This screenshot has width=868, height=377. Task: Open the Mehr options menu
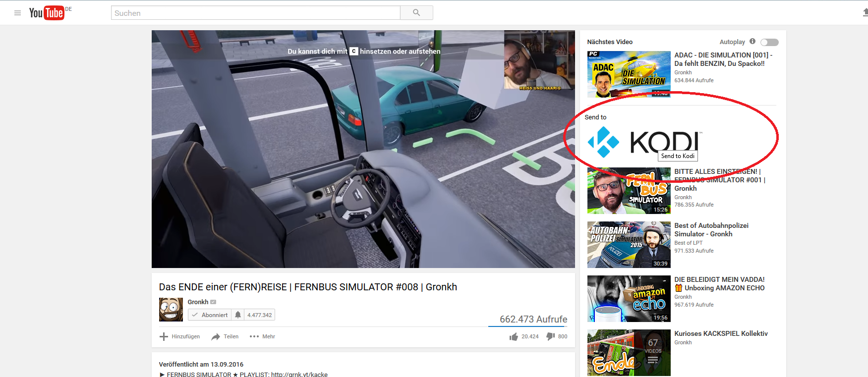[262, 336]
